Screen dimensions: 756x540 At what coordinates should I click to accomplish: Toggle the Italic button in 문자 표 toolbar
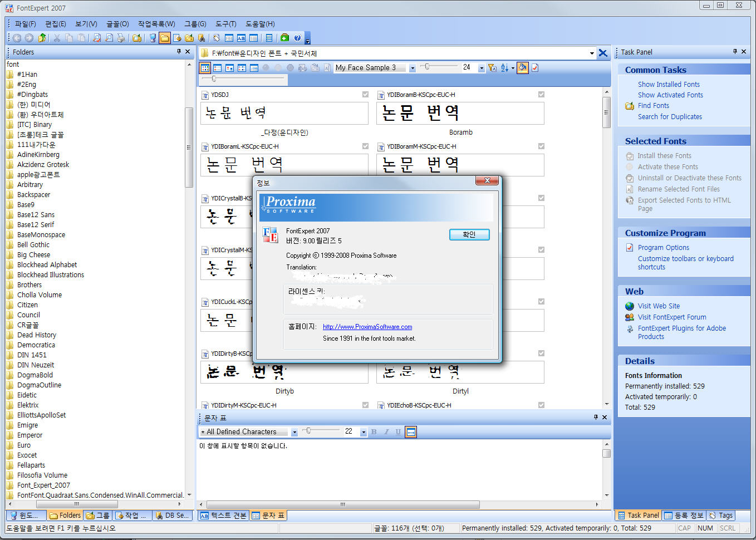386,431
